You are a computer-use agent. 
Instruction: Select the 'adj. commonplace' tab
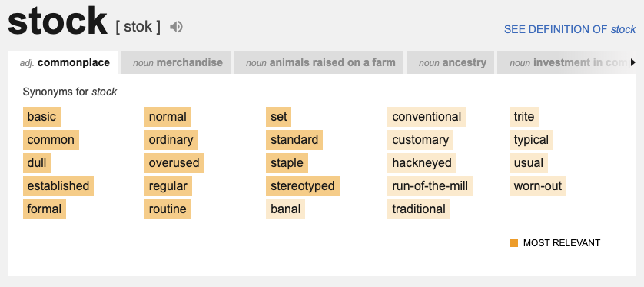click(x=63, y=62)
